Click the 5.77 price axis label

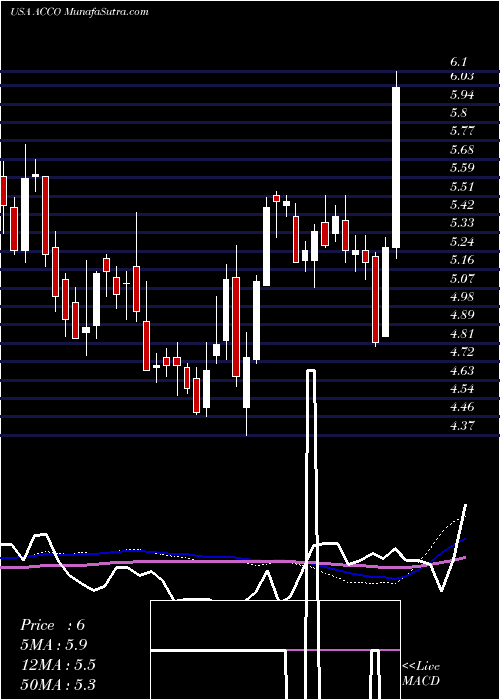(462, 131)
